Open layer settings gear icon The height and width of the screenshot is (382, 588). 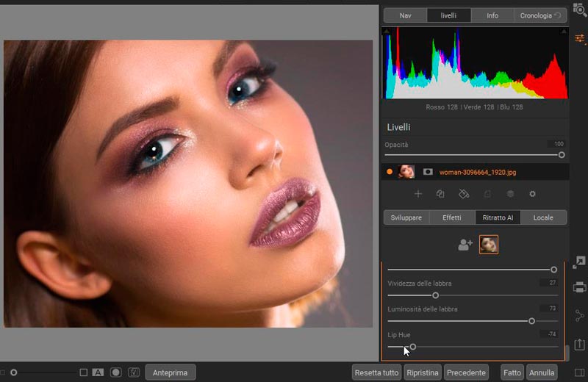(x=533, y=194)
